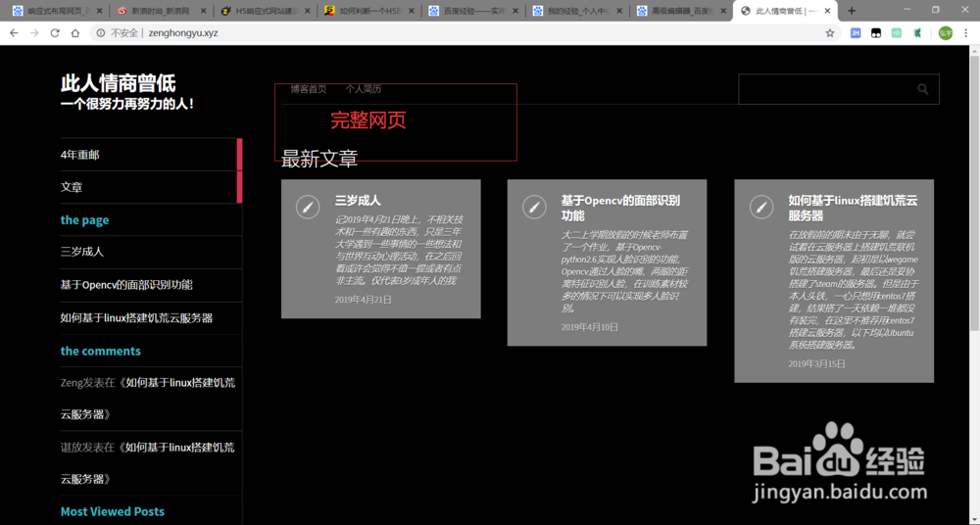Open the 博客首页 nav menu item
This screenshot has width=980, height=525.
coord(308,89)
